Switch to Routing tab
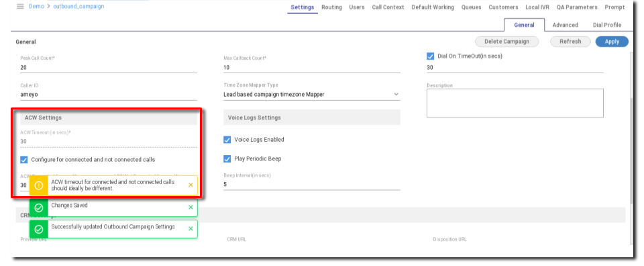Screen dimensions: 644x266 (x=331, y=7)
